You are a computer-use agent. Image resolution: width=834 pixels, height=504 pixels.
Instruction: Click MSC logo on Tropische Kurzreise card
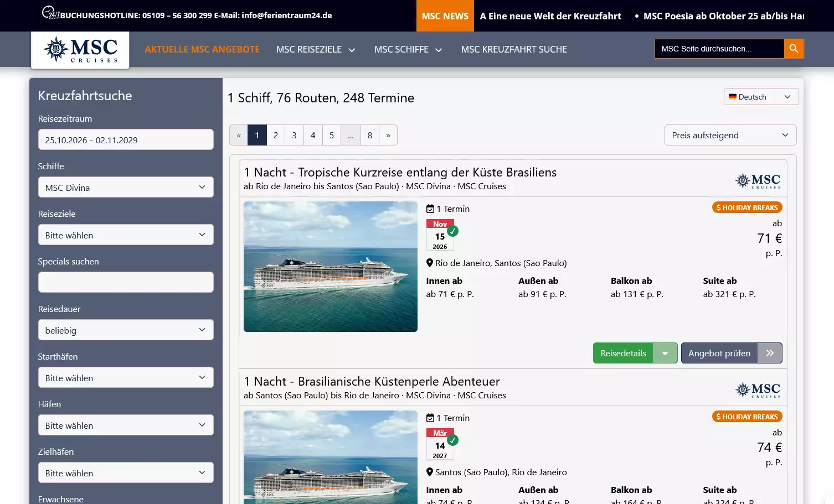tap(758, 181)
